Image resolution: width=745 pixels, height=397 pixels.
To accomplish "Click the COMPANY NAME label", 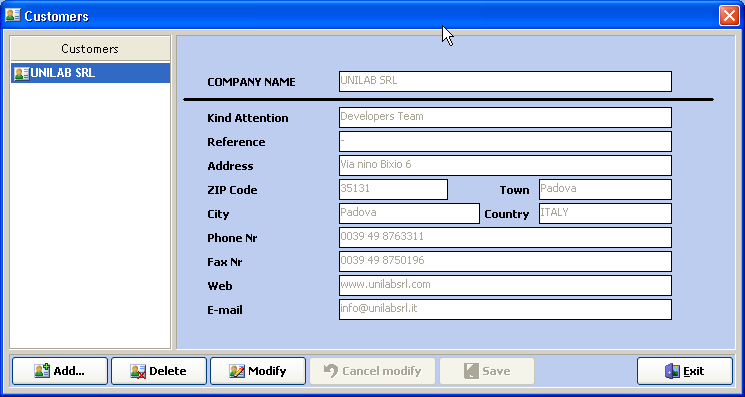I will point(251,82).
